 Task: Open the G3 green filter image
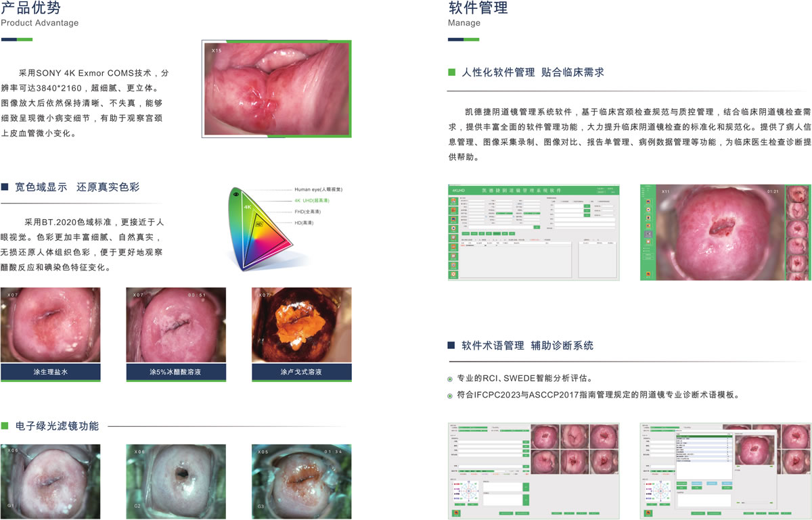(x=301, y=479)
